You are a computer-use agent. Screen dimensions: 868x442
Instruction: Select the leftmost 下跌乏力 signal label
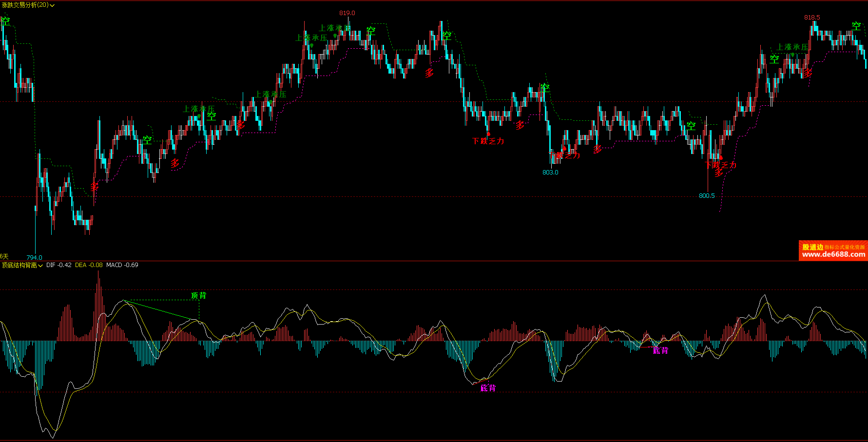point(488,141)
